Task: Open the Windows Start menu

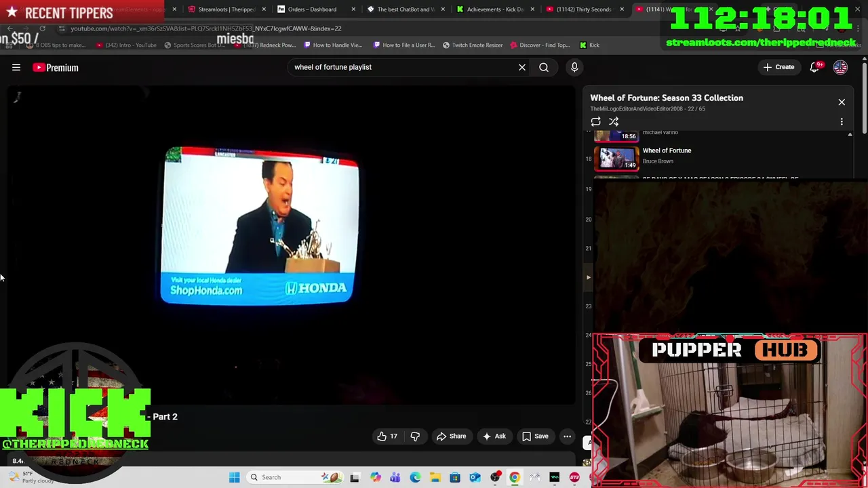Action: click(x=234, y=477)
